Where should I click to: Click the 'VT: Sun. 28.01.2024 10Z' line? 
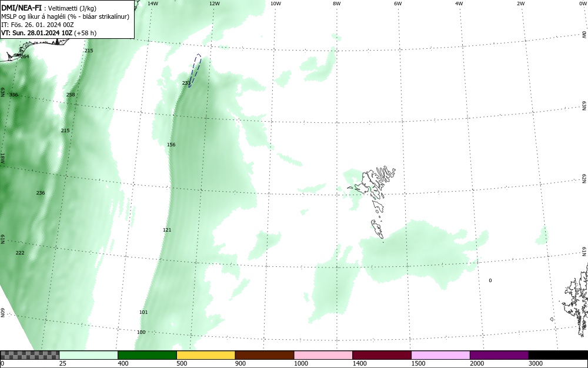click(x=36, y=33)
